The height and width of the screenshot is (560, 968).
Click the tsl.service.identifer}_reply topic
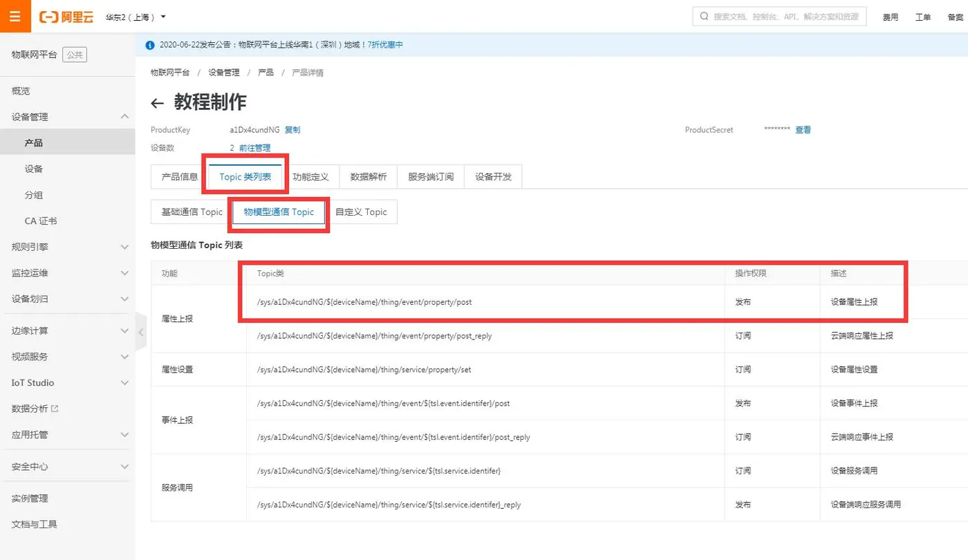[x=389, y=505]
